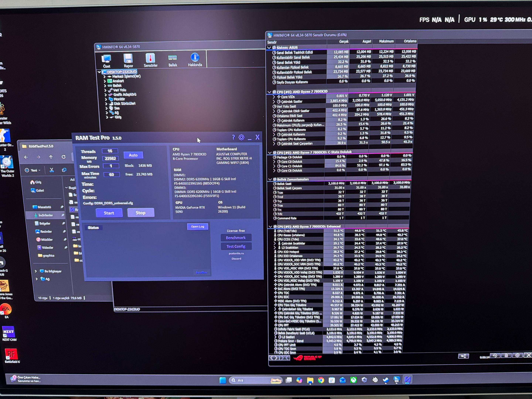Open the NZXT CAM desktop shortcut
The height and width of the screenshot is (399, 532).
9,334
